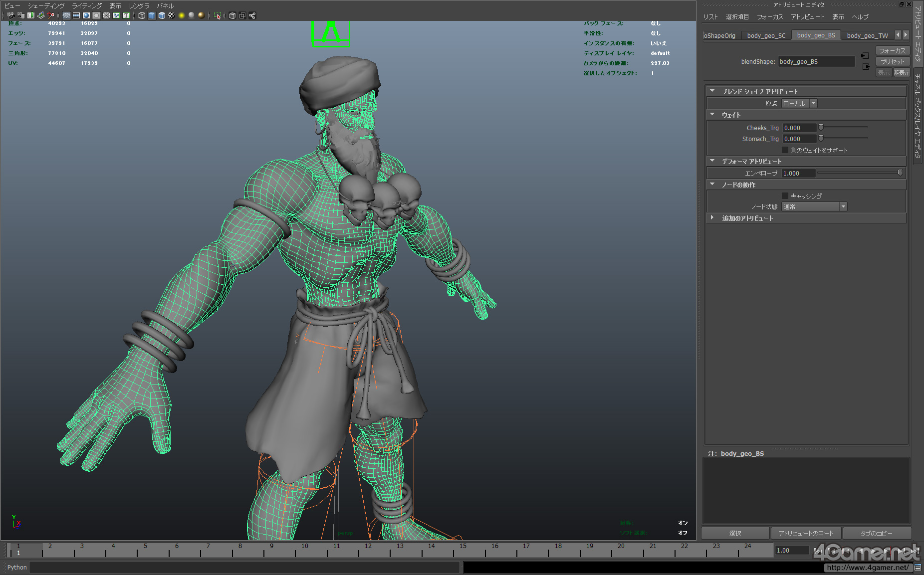Click the Isolate Select icon
Image resolution: width=924 pixels, height=575 pixels.
click(218, 15)
